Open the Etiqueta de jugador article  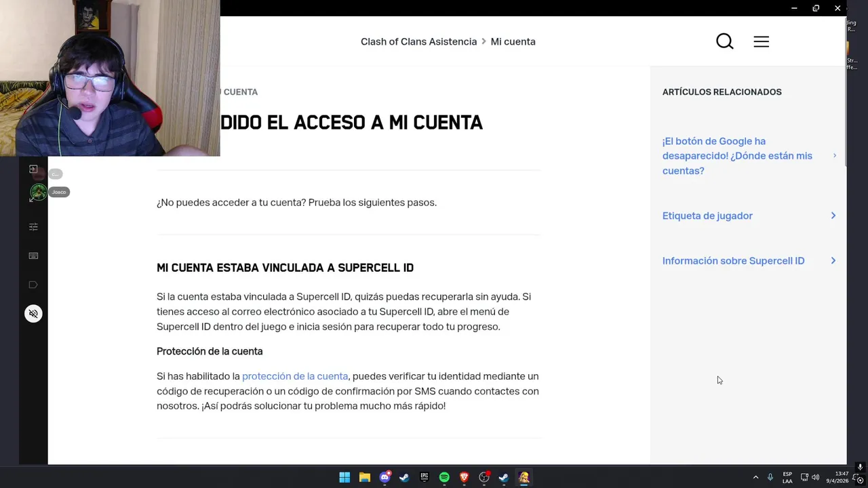707,216
